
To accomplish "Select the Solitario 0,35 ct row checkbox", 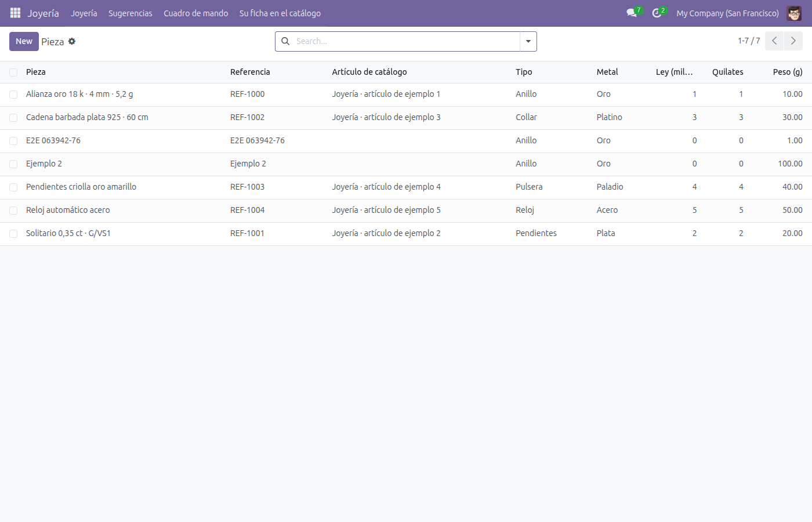I will pos(13,233).
